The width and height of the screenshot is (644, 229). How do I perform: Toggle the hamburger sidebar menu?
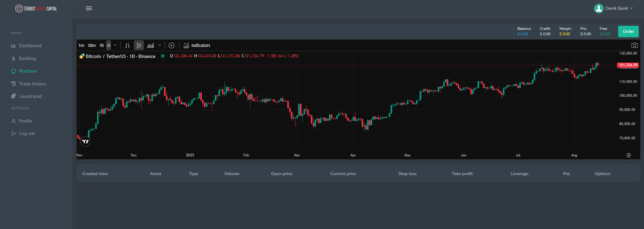[89, 8]
